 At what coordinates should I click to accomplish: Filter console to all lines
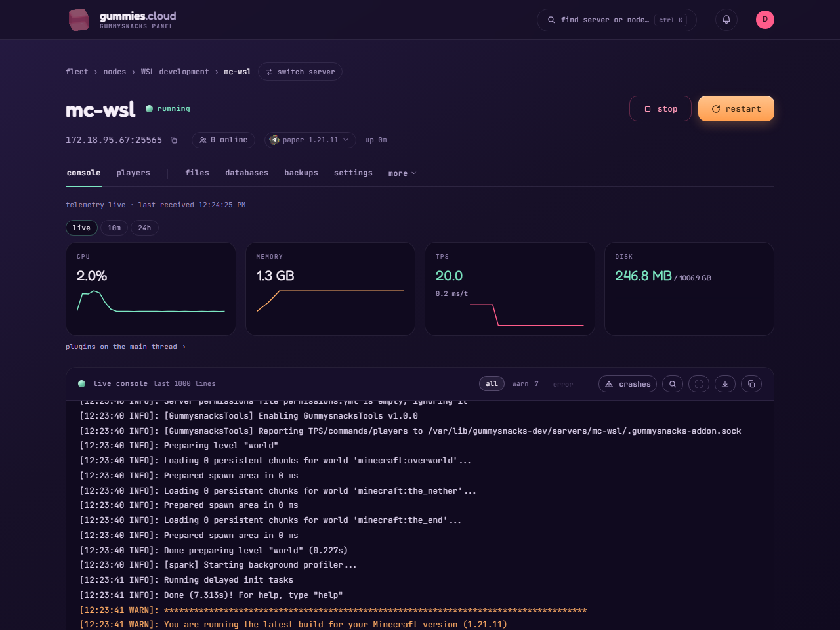click(x=492, y=384)
